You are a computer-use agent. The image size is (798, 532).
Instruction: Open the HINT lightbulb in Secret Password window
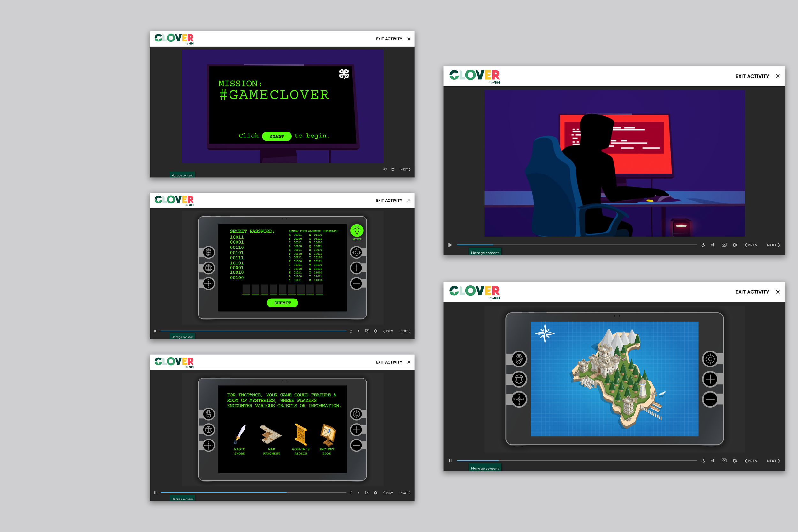pos(357,231)
